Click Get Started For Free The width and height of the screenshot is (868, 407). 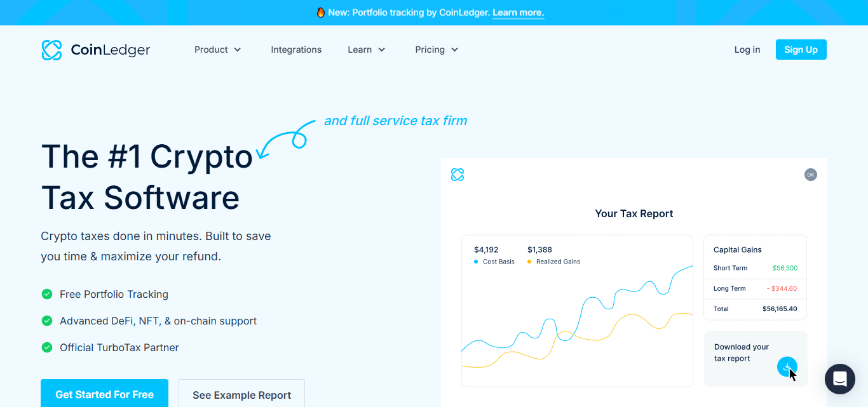[x=104, y=394]
